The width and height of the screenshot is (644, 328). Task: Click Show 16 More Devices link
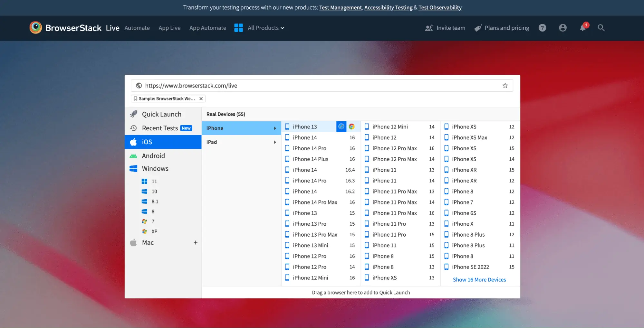click(479, 280)
